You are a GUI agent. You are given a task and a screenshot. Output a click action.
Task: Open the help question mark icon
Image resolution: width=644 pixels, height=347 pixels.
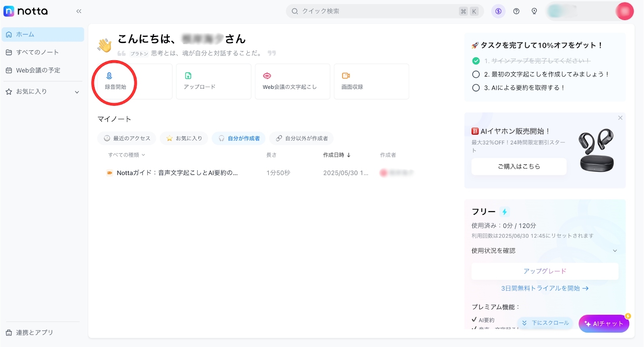(516, 11)
